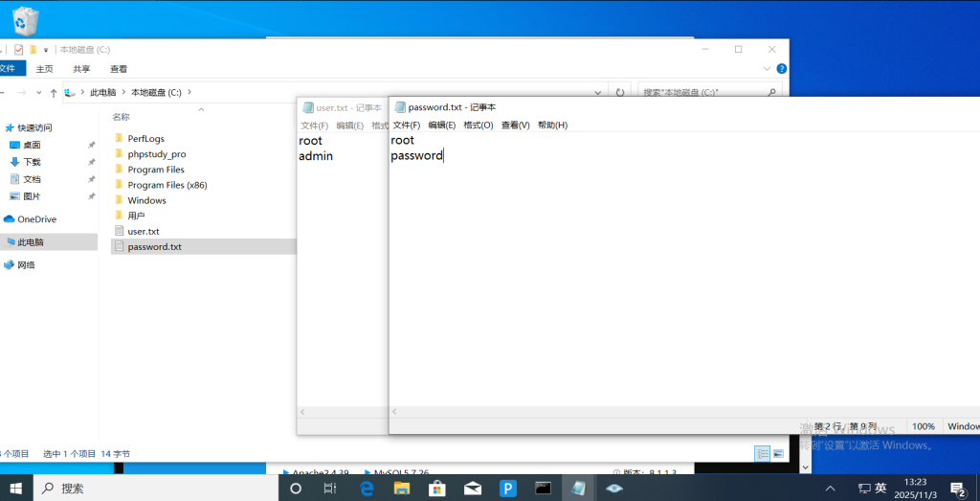Screen dimensions: 980x501
Task: Open the Mail app on the taskbar
Action: pyautogui.click(x=472, y=488)
